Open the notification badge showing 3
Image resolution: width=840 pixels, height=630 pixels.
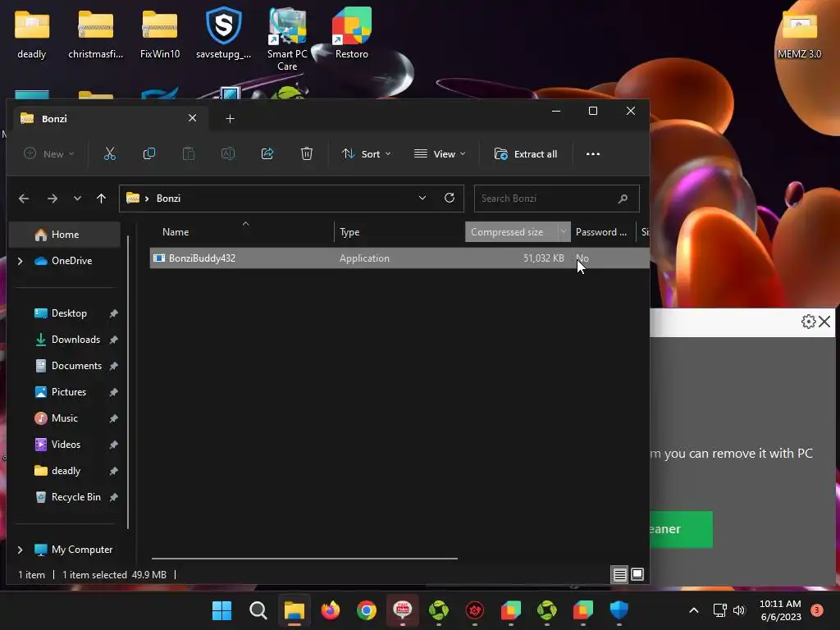[816, 610]
